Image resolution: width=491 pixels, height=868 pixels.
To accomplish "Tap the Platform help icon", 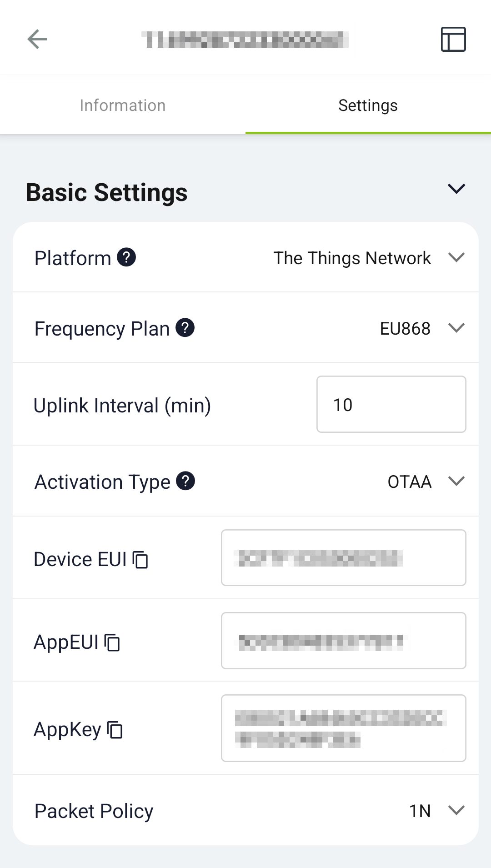I will point(126,257).
